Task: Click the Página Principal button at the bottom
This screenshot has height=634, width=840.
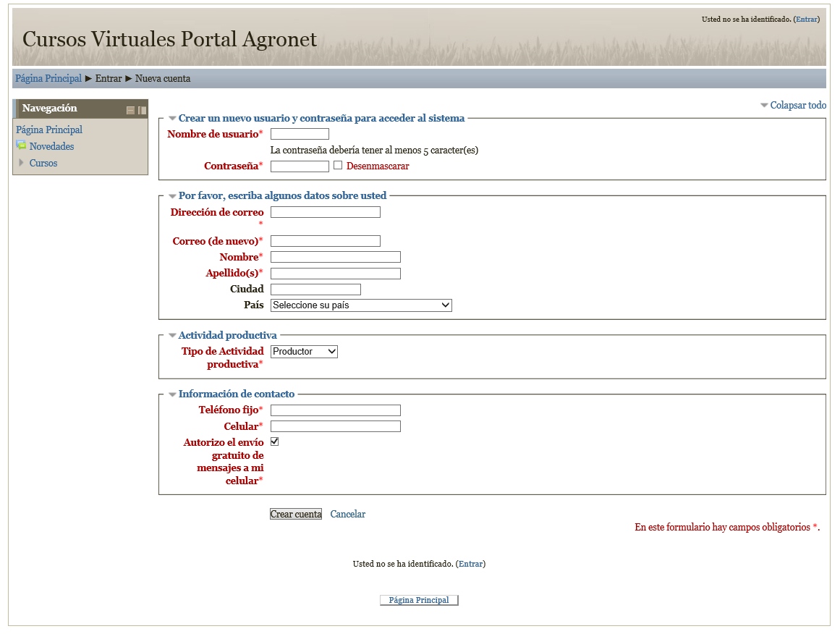Action: (x=419, y=600)
